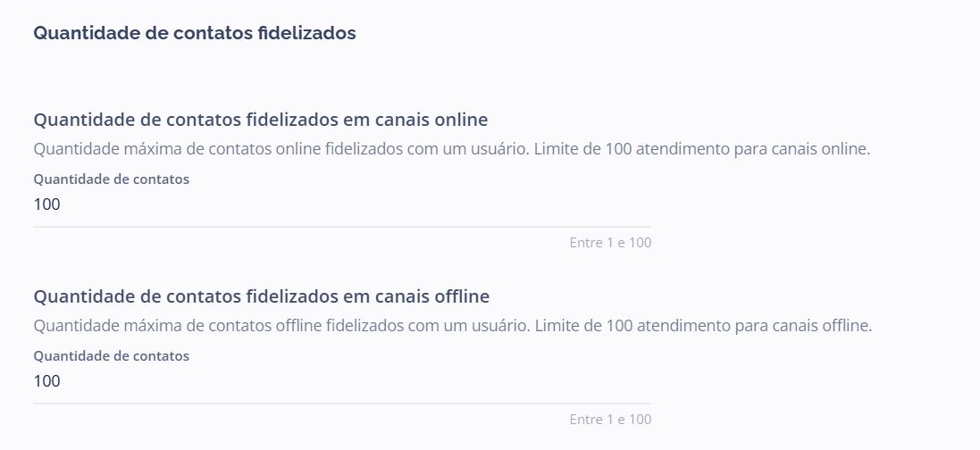
Task: Select the heading for canais offline section
Action: (261, 296)
